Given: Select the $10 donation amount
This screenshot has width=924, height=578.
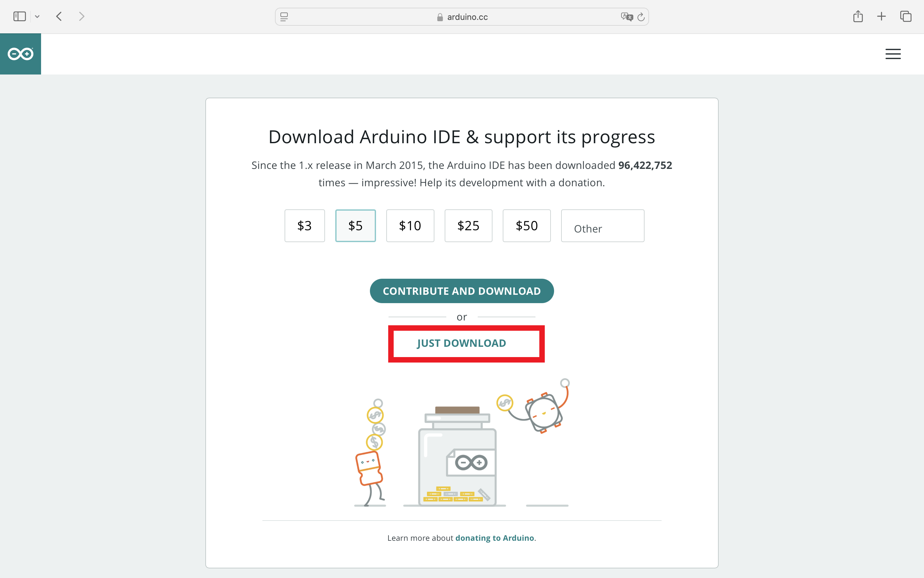Looking at the screenshot, I should coord(410,225).
